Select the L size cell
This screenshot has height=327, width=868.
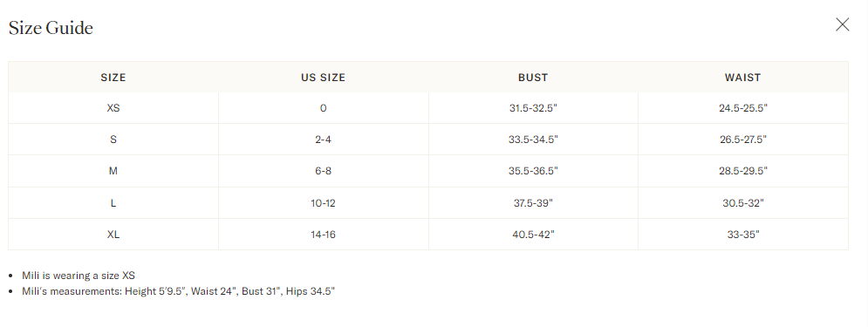coord(113,203)
